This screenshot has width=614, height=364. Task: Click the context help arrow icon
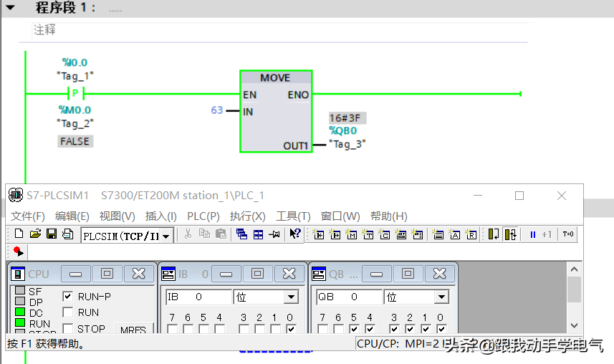(x=294, y=234)
